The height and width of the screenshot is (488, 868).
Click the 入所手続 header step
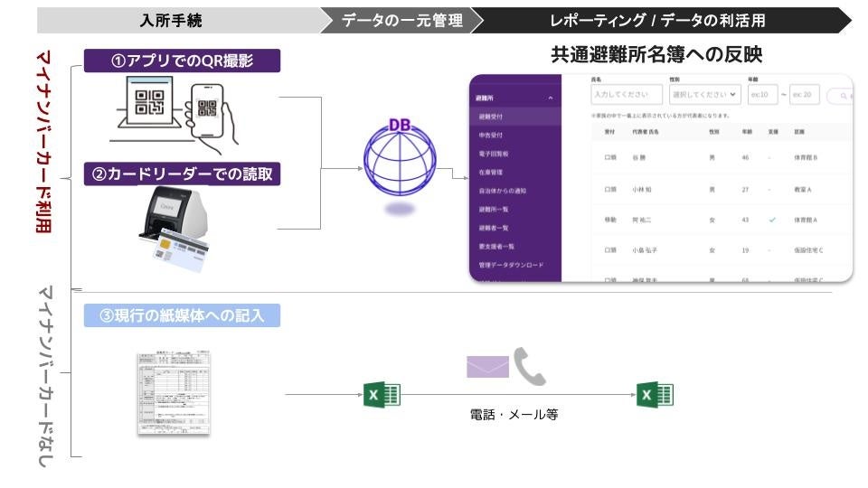tap(171, 21)
